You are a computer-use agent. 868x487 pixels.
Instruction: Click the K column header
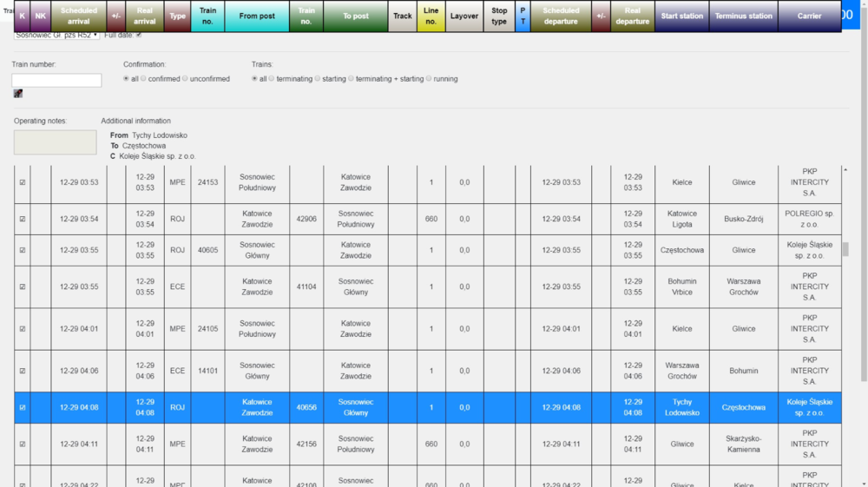point(23,16)
